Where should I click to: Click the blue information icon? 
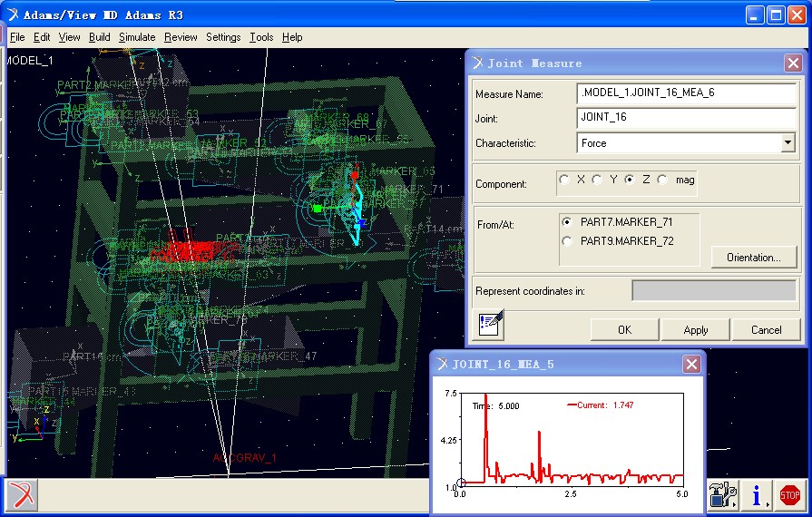pos(756,494)
